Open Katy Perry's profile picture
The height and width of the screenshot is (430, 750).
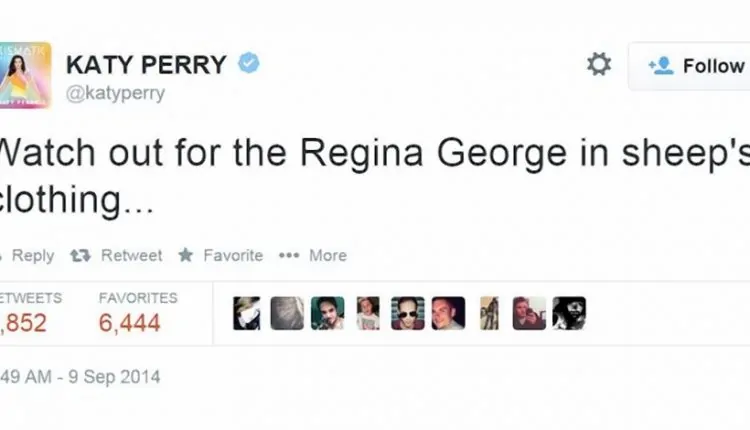[25, 75]
